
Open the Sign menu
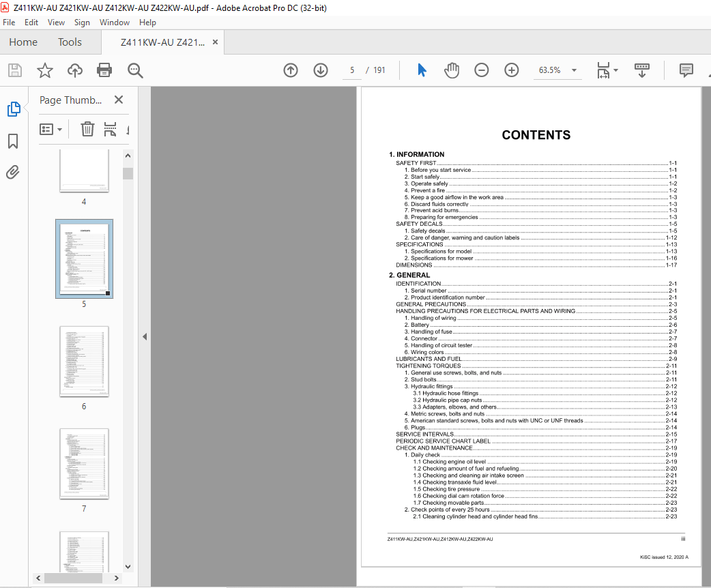pyautogui.click(x=82, y=22)
